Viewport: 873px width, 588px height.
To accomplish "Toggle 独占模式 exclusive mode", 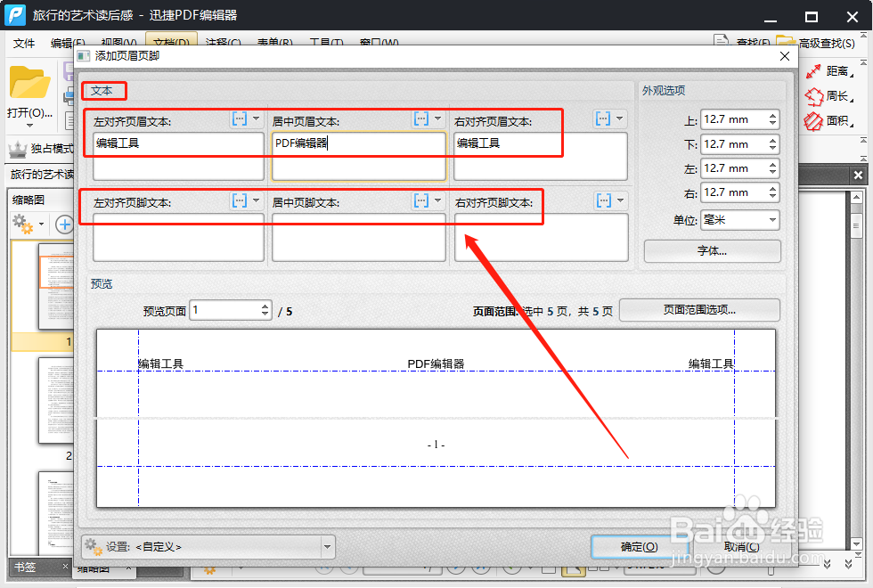I will tap(41, 149).
